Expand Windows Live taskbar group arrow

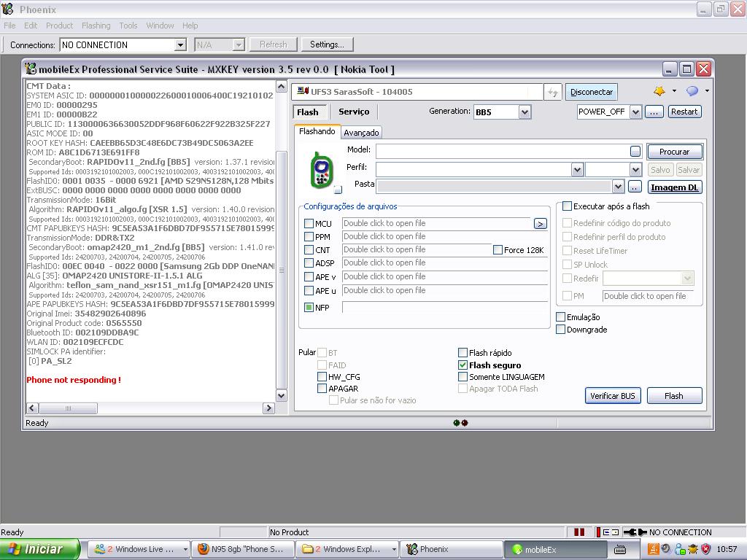(x=185, y=550)
